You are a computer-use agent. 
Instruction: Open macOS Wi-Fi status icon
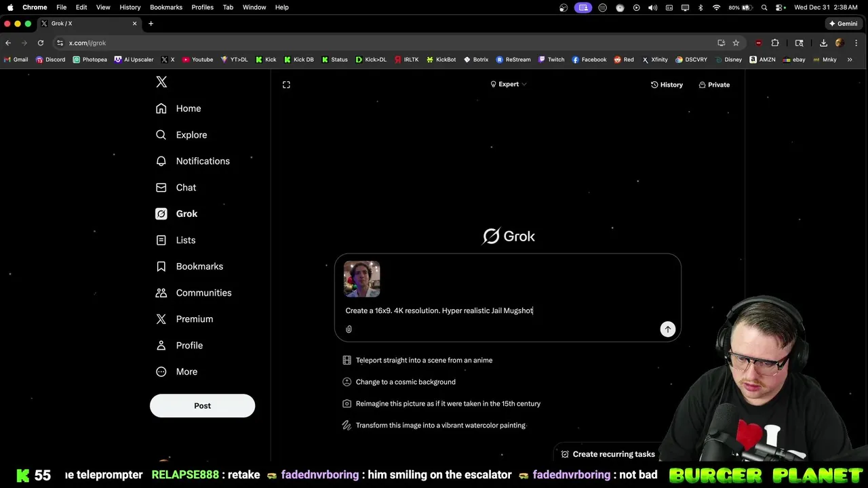(x=716, y=7)
